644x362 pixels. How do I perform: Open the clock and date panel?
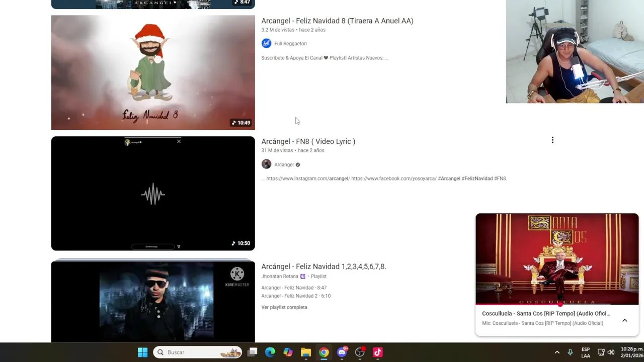click(631, 352)
